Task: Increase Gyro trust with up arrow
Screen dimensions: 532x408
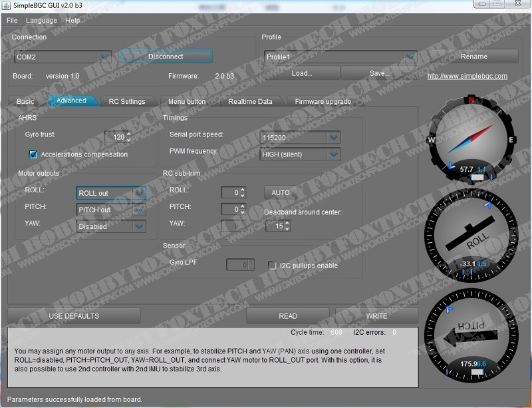Action: (x=129, y=134)
